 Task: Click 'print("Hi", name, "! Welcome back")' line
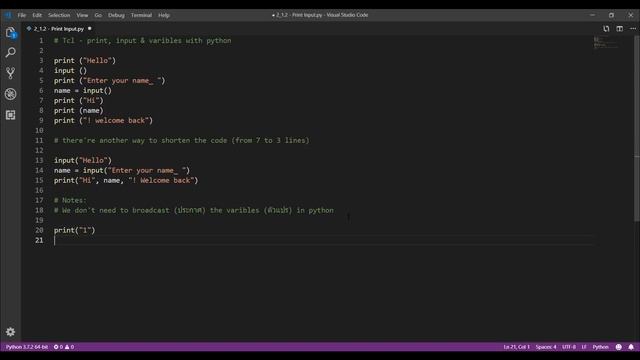coord(126,180)
